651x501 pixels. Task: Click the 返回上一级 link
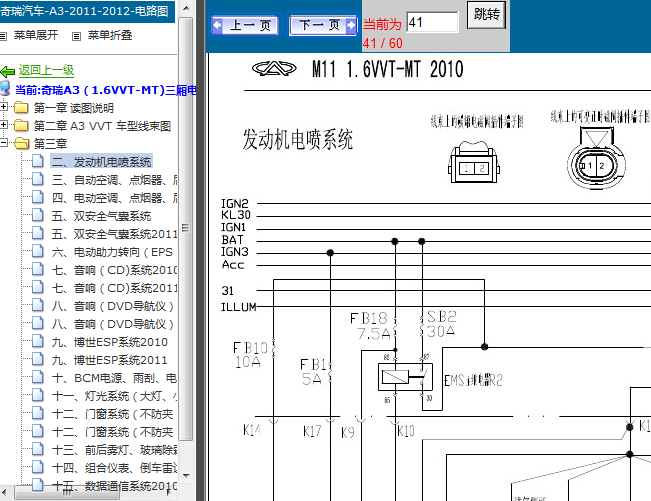46,70
